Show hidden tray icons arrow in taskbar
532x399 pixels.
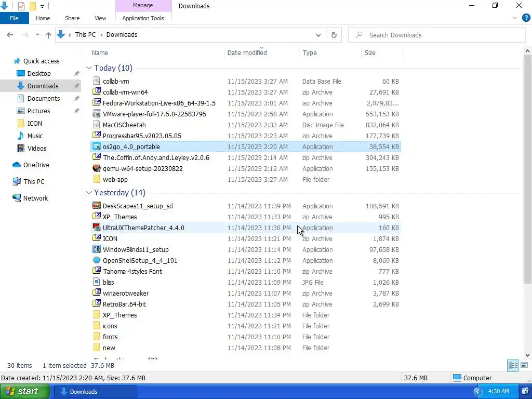tap(478, 391)
